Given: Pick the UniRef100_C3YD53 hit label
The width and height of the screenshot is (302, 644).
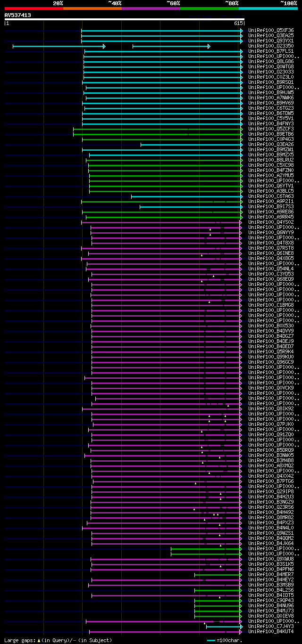Looking at the screenshot, I should [271, 274].
